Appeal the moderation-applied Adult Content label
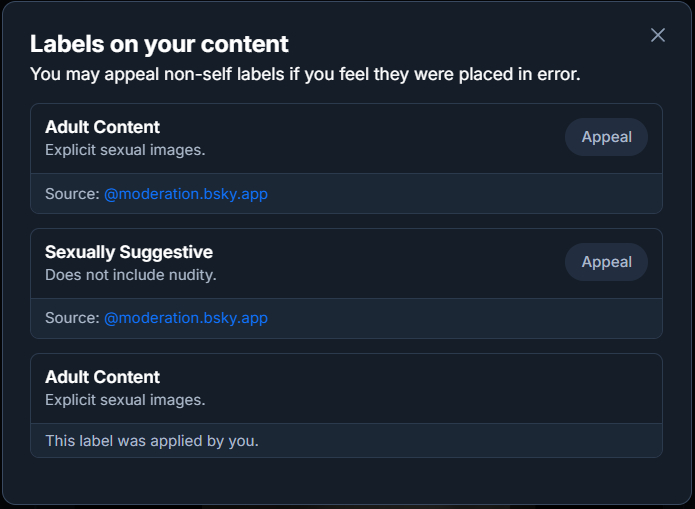The width and height of the screenshot is (695, 509). [x=606, y=137]
